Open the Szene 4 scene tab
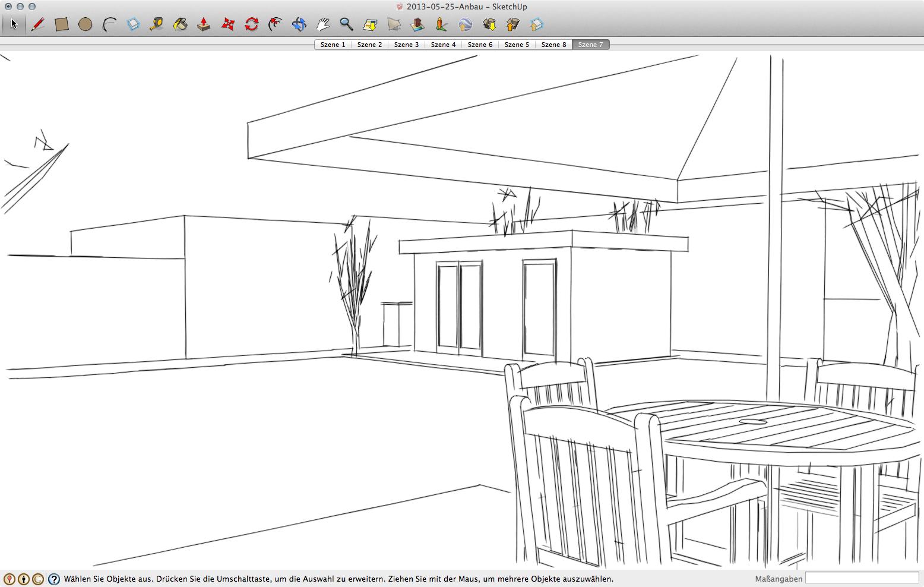This screenshot has height=587, width=924. coord(443,45)
